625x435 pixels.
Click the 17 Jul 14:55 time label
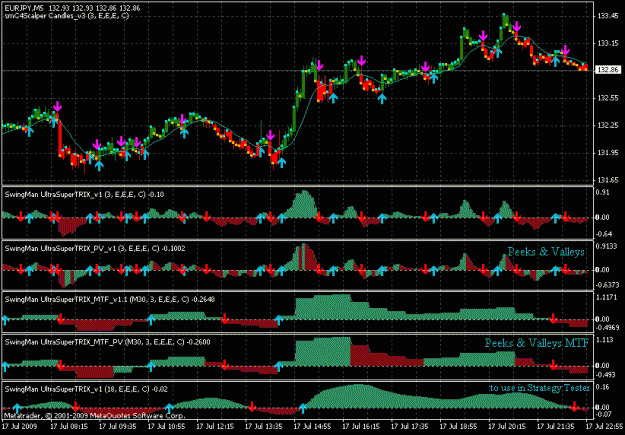click(x=312, y=426)
